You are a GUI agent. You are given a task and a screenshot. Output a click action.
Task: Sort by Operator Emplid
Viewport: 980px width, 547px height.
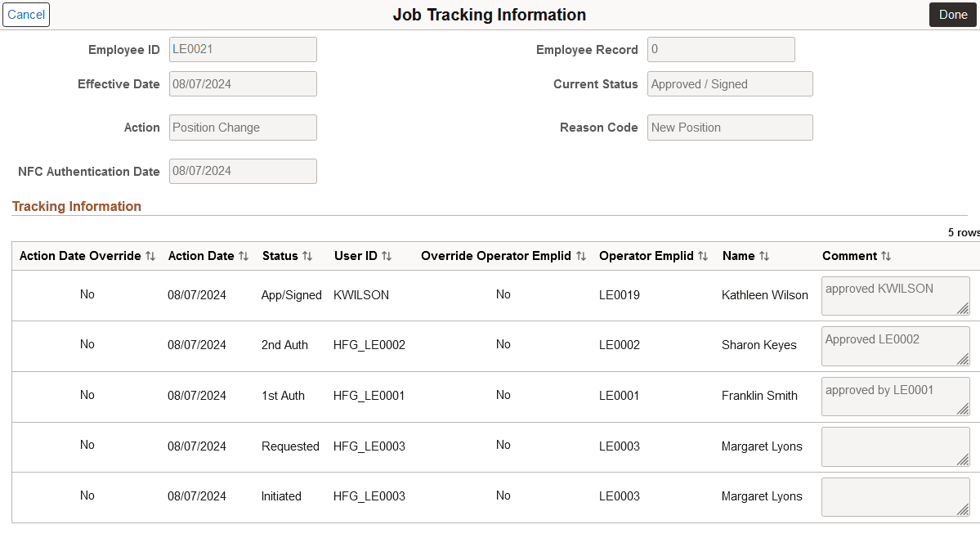tap(705, 255)
